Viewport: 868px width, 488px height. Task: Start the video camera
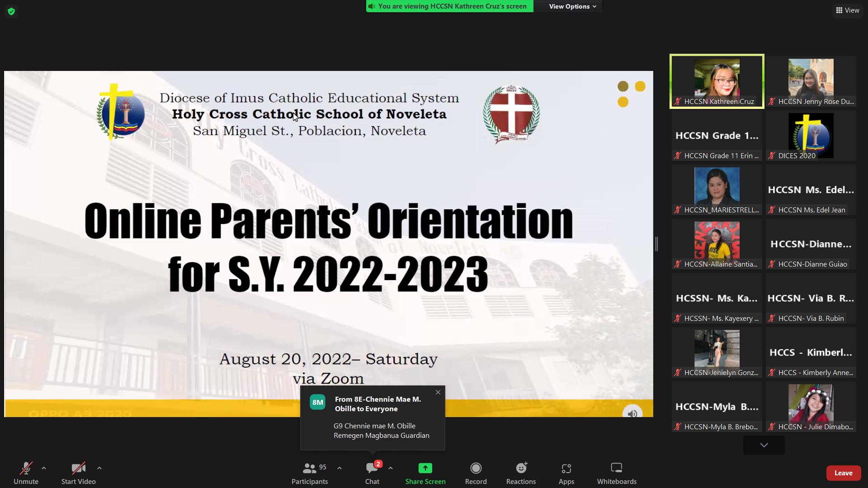[78, 473]
